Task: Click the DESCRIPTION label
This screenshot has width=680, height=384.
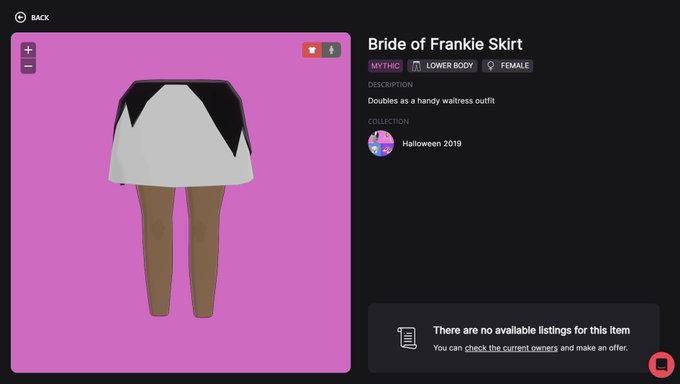Action: tap(390, 85)
